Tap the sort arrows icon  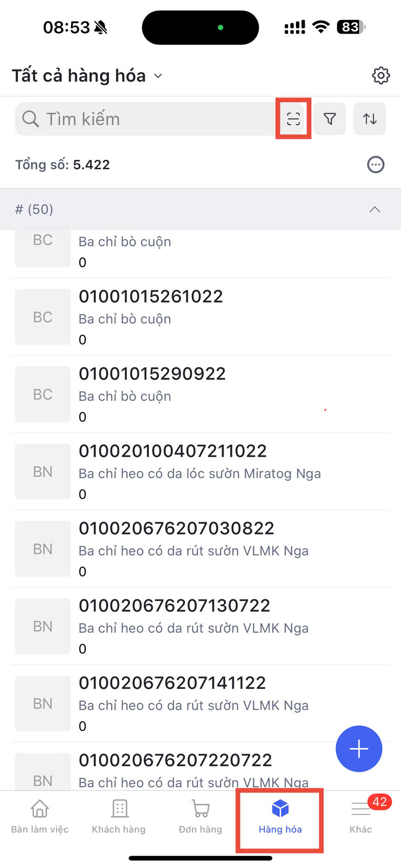(370, 119)
